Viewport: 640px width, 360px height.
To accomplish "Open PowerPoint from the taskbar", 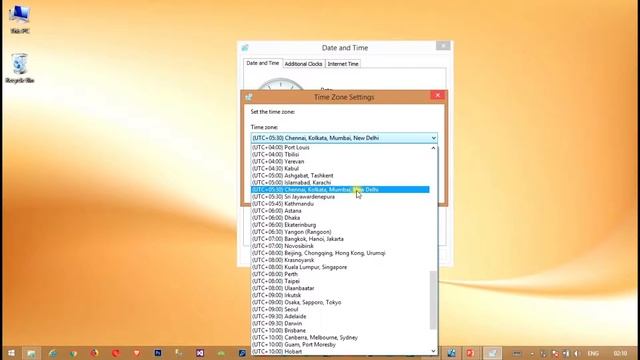I will coord(470,353).
